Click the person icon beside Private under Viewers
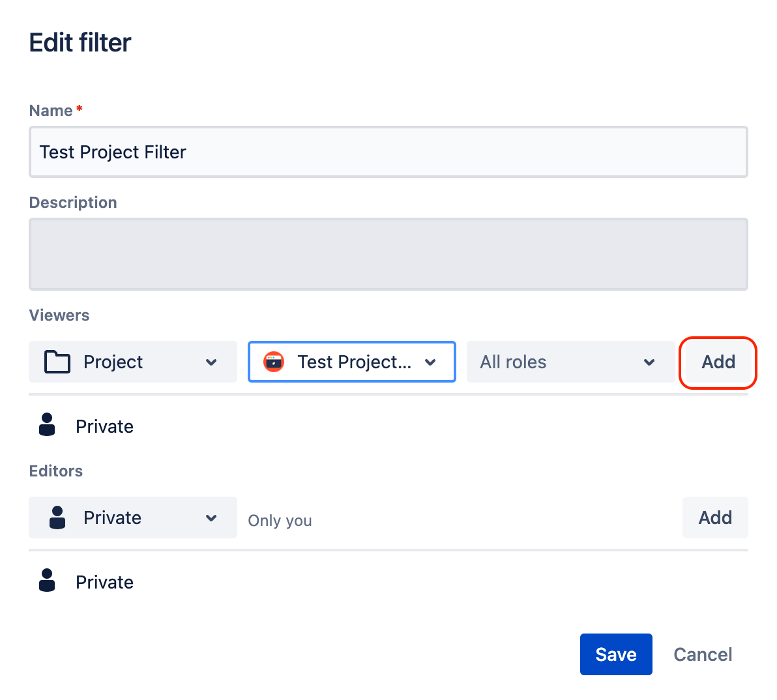 point(46,424)
